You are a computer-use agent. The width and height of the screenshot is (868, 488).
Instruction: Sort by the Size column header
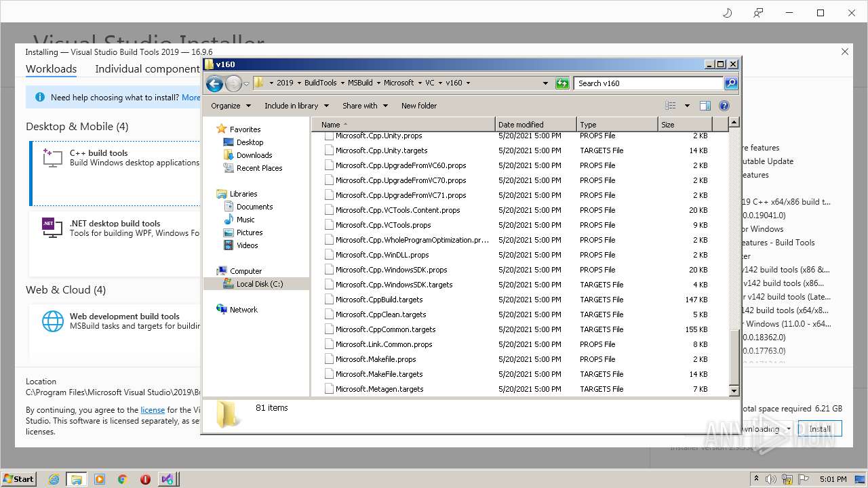[x=685, y=125]
